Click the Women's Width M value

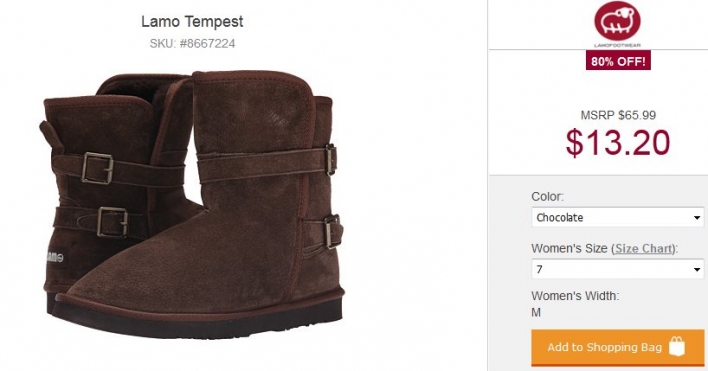536,312
